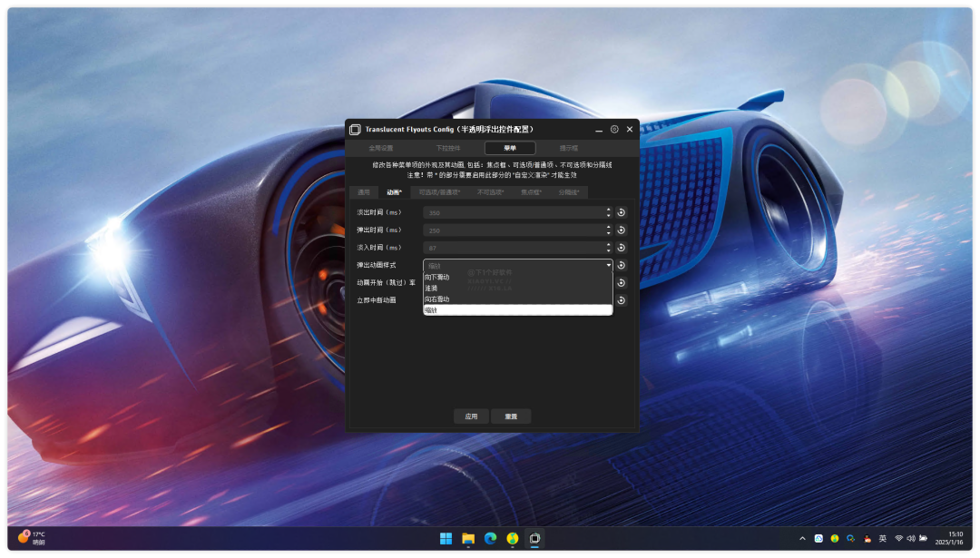980x558 pixels.
Task: Open settings via the title bar gear icon
Action: [x=614, y=130]
